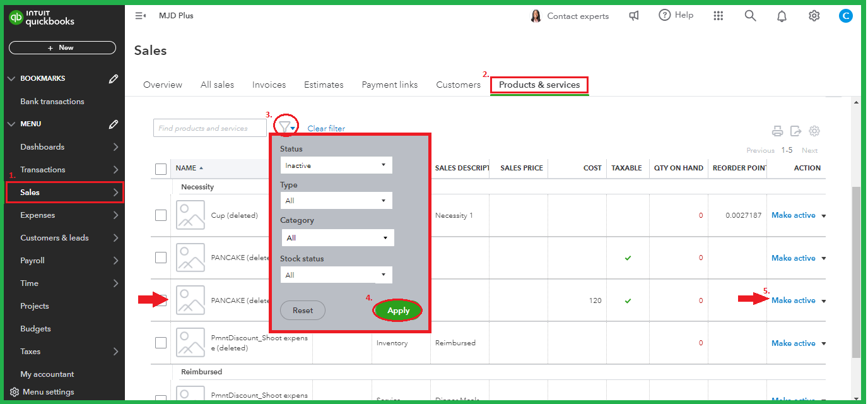Click the Find products and services search field
Image resolution: width=868 pixels, height=404 pixels.
point(209,128)
